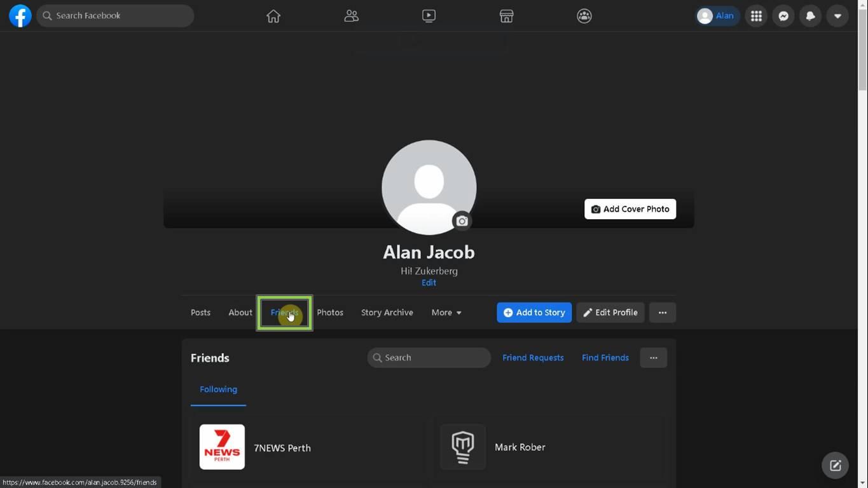Open the apps grid menu icon
868x488 pixels.
(756, 16)
